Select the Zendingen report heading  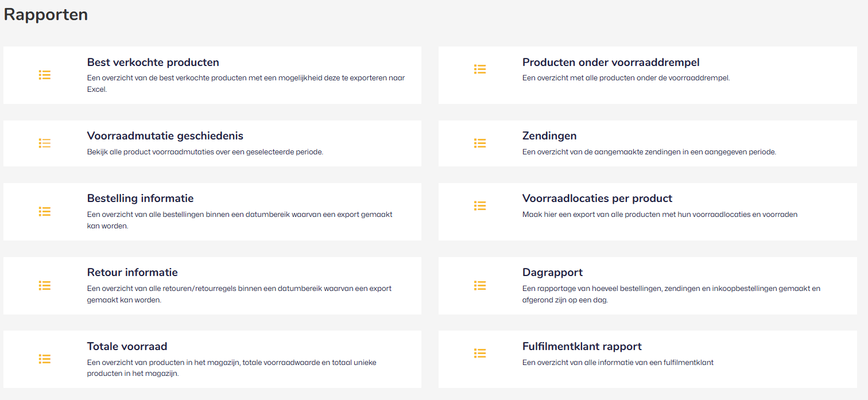(x=549, y=136)
